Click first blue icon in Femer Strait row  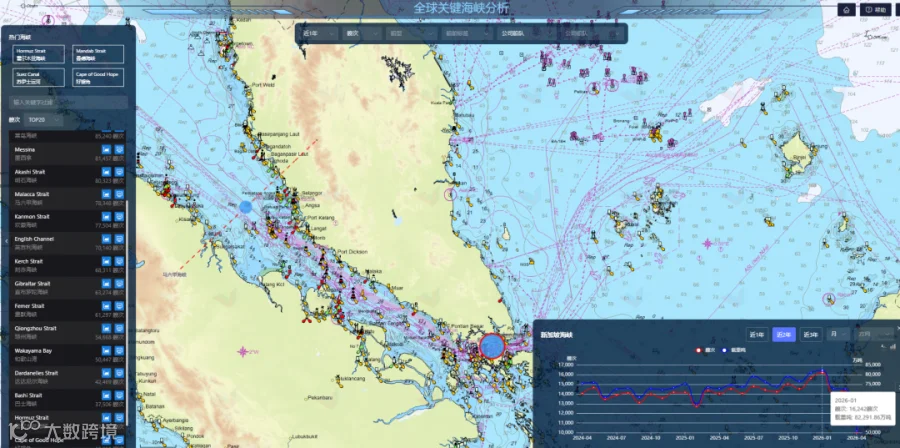(x=106, y=306)
